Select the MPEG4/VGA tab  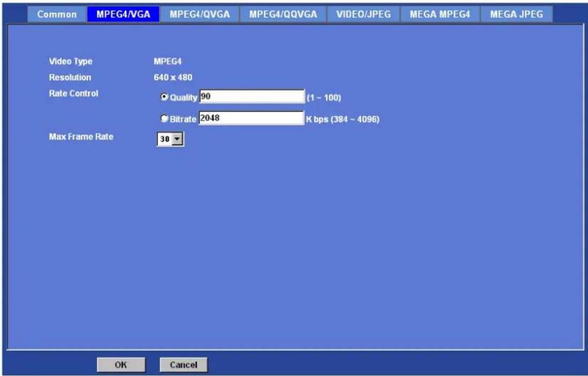(x=123, y=14)
